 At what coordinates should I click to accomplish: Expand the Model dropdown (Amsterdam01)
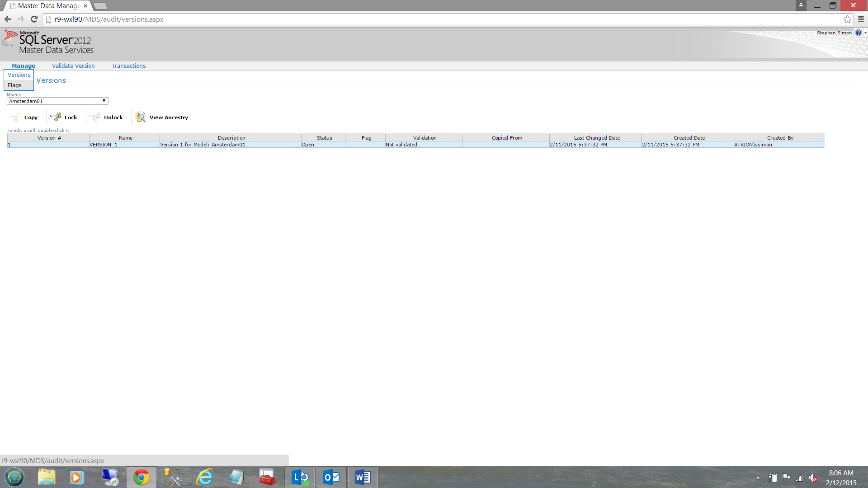[57, 101]
